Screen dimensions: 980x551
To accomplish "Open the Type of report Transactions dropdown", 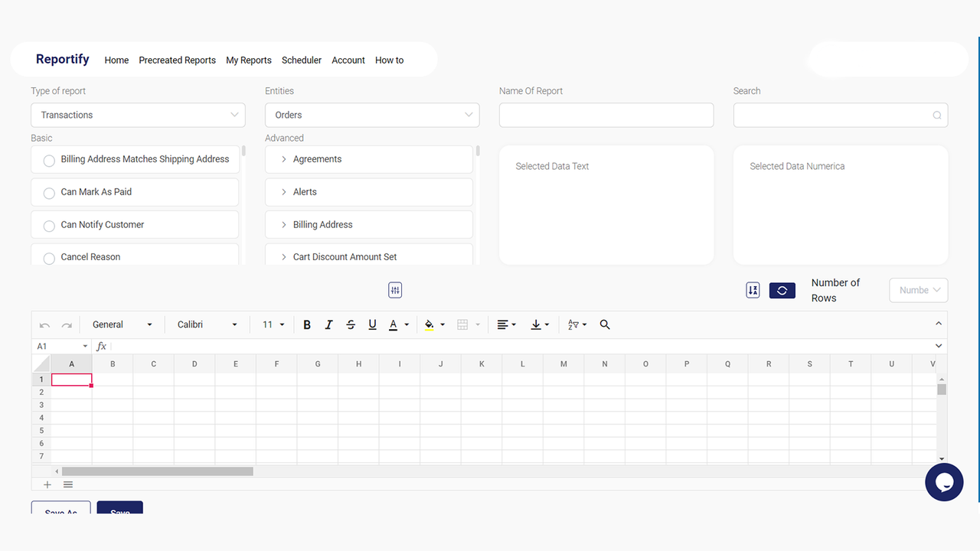I will point(138,115).
